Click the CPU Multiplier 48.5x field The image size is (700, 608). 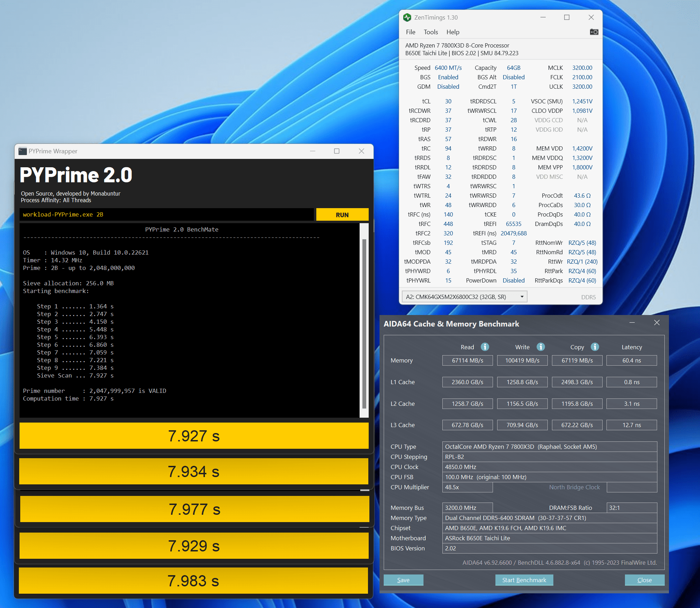click(x=467, y=487)
